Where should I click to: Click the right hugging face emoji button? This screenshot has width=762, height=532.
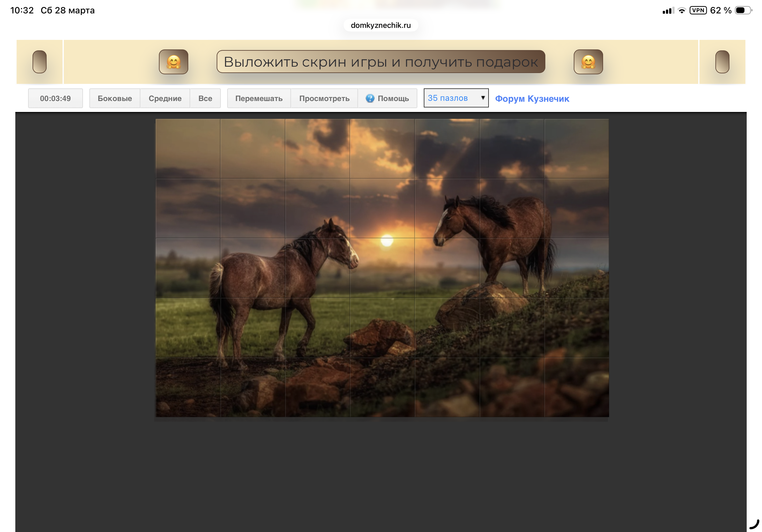[588, 62]
